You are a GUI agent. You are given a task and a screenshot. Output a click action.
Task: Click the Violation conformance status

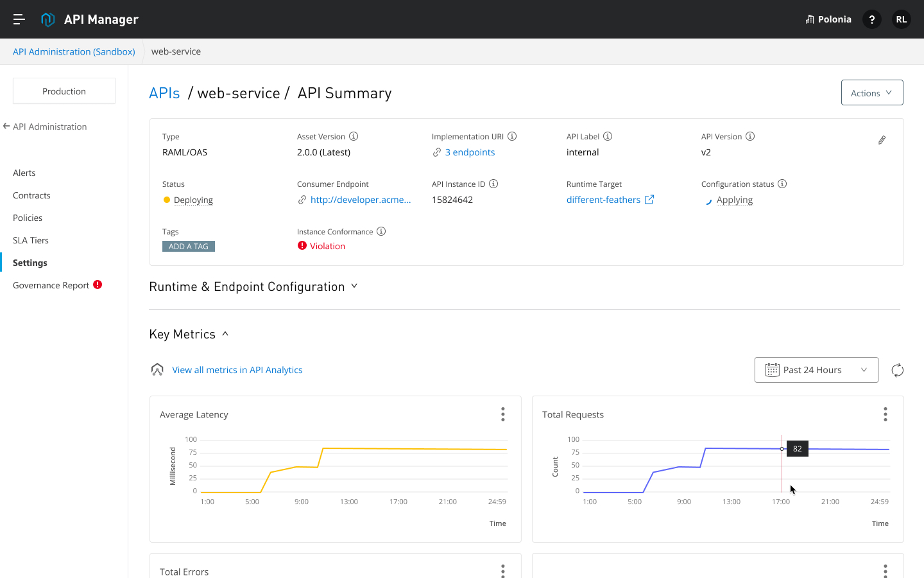coord(327,246)
